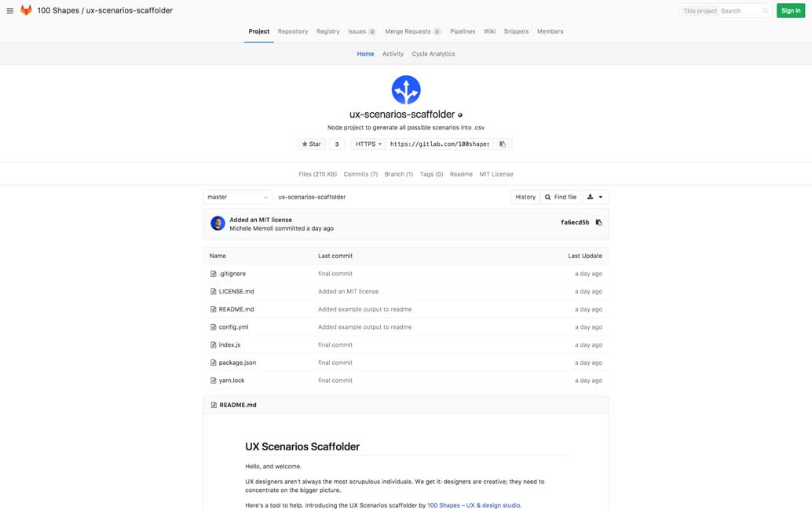Focus the project Search field

[x=740, y=11]
